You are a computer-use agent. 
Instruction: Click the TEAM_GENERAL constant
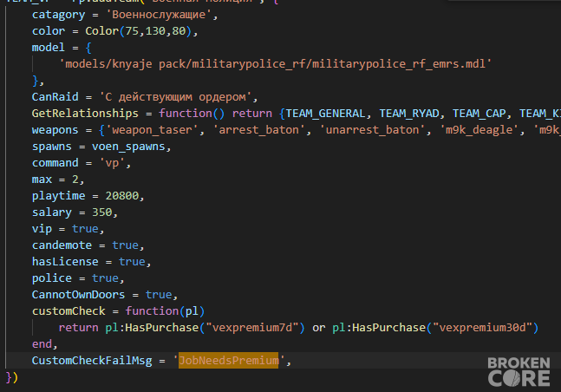pos(325,114)
